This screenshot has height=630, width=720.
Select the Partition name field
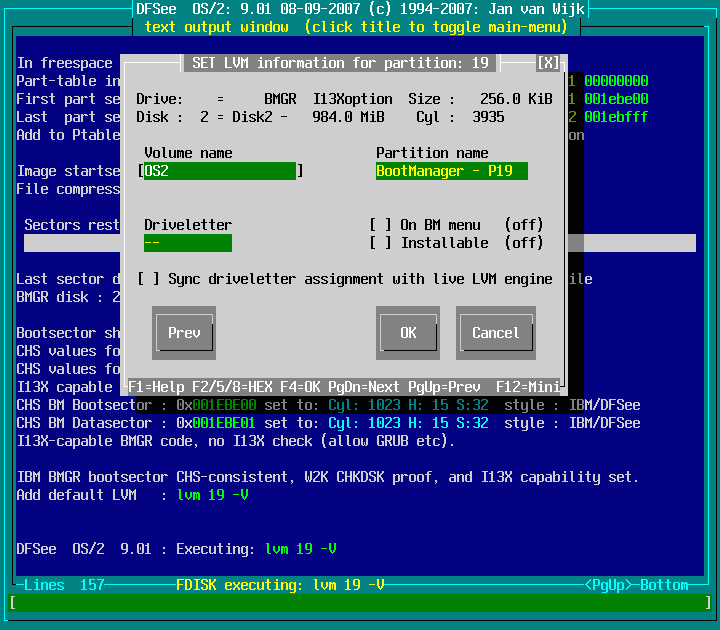pyautogui.click(x=451, y=171)
